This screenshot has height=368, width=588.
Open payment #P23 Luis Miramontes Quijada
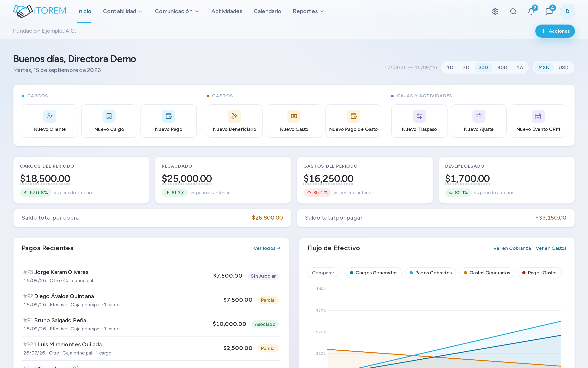151,348
